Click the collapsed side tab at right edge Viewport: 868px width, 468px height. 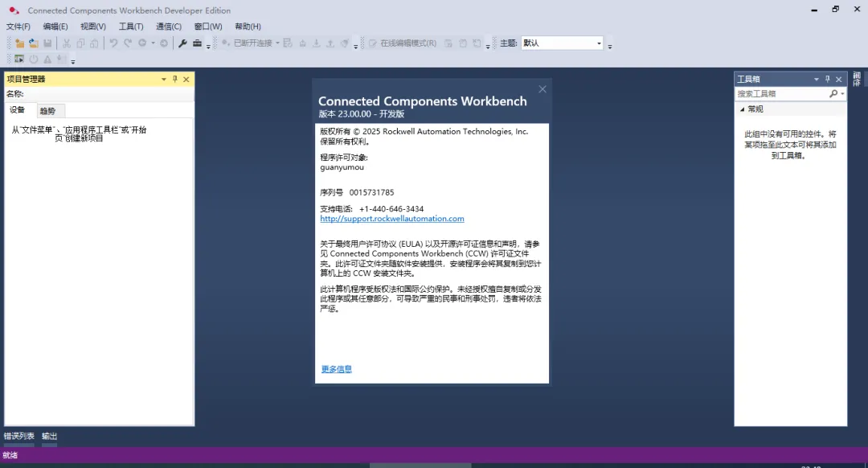pos(857,79)
